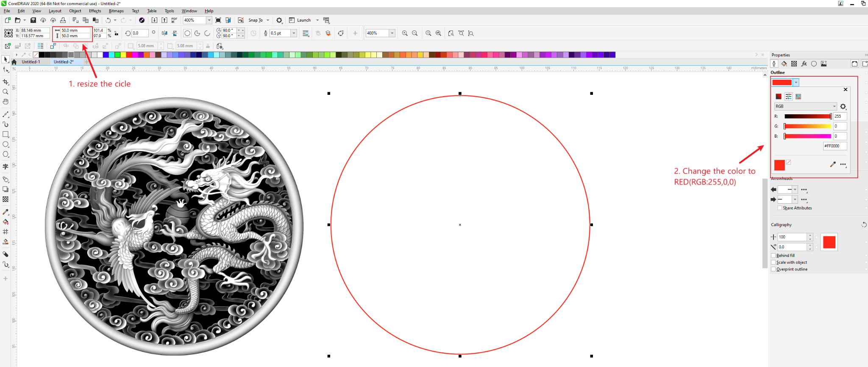Image resolution: width=868 pixels, height=367 pixels.
Task: Open the start arrowhead dropdown
Action: pyautogui.click(x=795, y=190)
